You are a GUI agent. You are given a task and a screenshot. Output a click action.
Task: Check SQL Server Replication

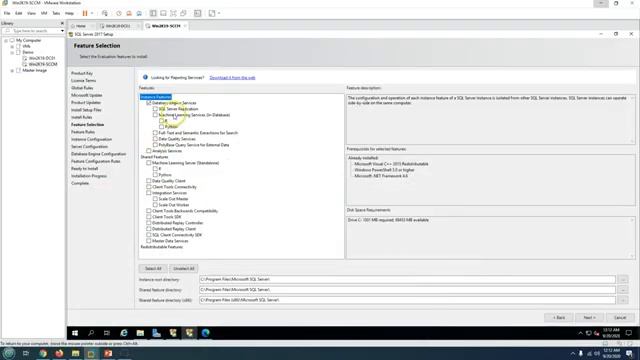point(156,109)
